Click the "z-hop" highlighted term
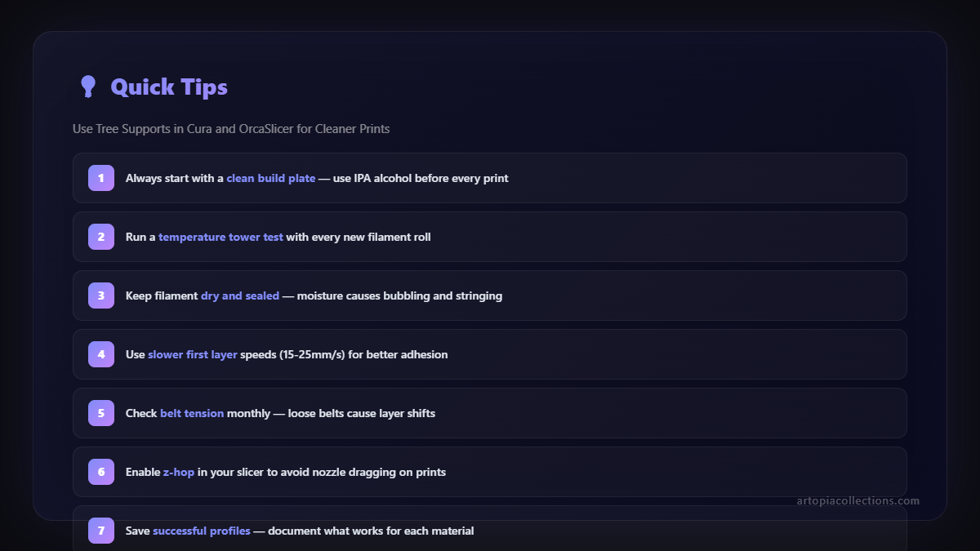 point(178,472)
